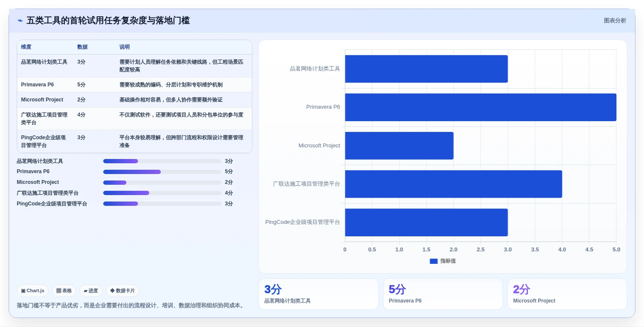
Task: Click the 4分 value in the progress list
Action: click(229, 193)
